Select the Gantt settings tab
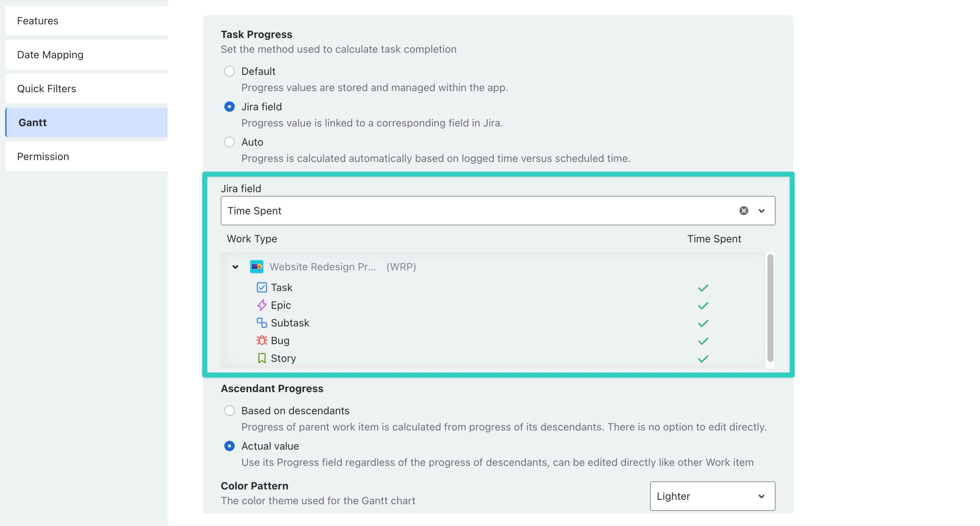This screenshot has height=526, width=980. tap(86, 122)
